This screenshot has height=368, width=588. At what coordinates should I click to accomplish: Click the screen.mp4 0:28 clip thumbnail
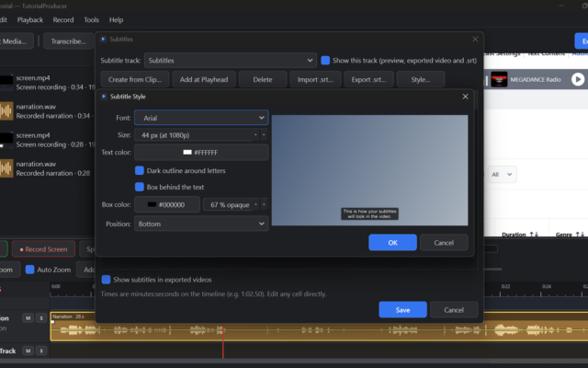(x=6, y=140)
